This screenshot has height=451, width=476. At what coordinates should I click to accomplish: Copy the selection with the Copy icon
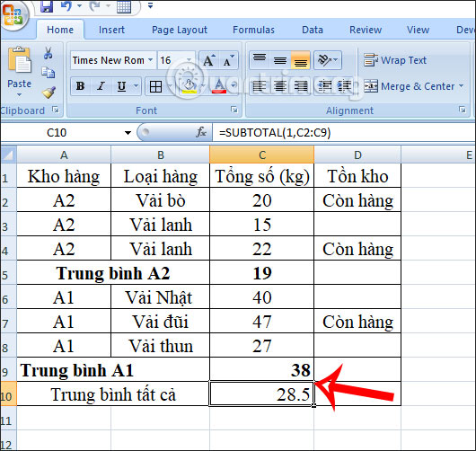48,73
